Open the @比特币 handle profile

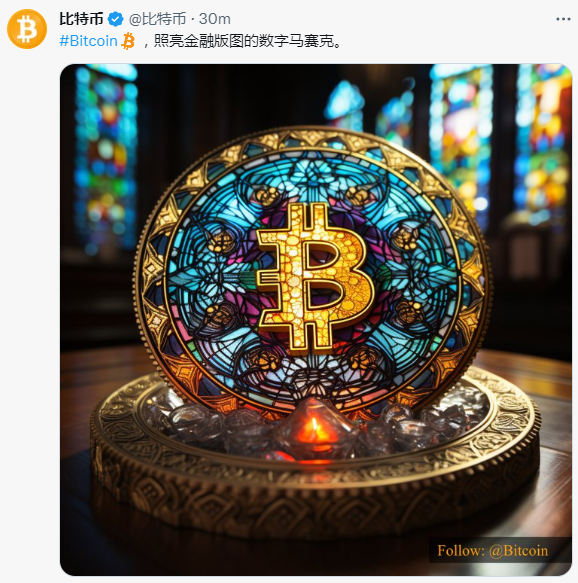(158, 19)
